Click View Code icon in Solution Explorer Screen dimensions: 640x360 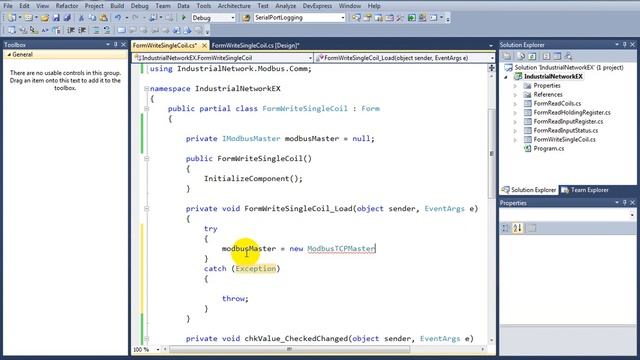click(x=546, y=56)
